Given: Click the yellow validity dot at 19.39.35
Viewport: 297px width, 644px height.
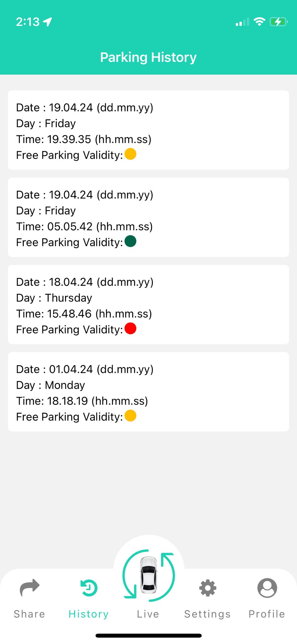Looking at the screenshot, I should (130, 154).
